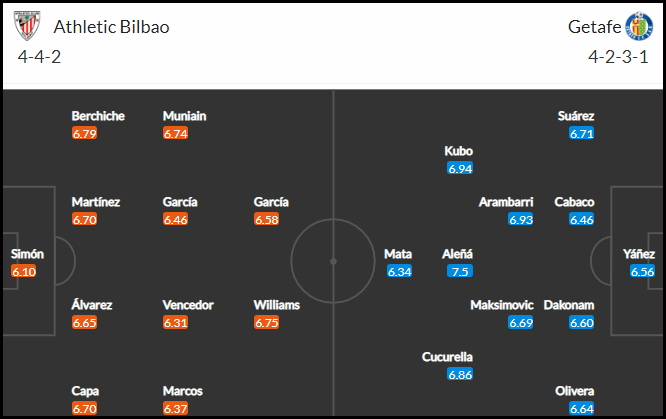Screen dimensions: 666x419
Task: Open the Getafe team name
Action: tap(594, 27)
